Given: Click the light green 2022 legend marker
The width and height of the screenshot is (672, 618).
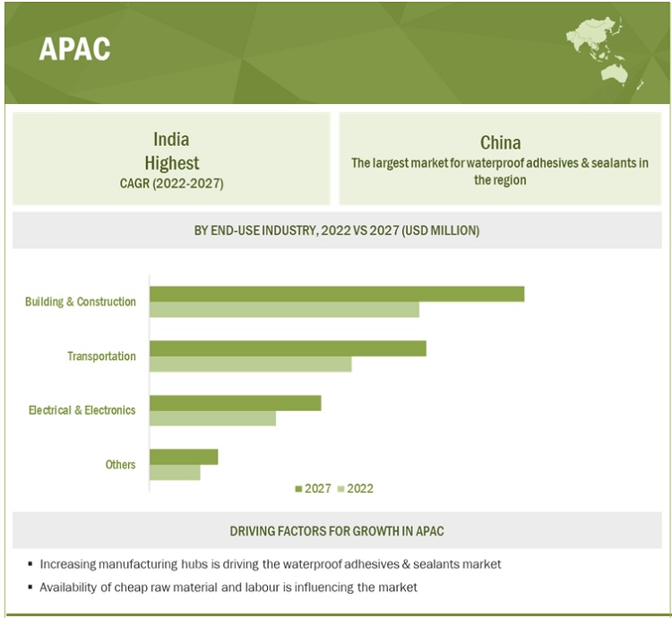Looking at the screenshot, I should coord(340,489).
